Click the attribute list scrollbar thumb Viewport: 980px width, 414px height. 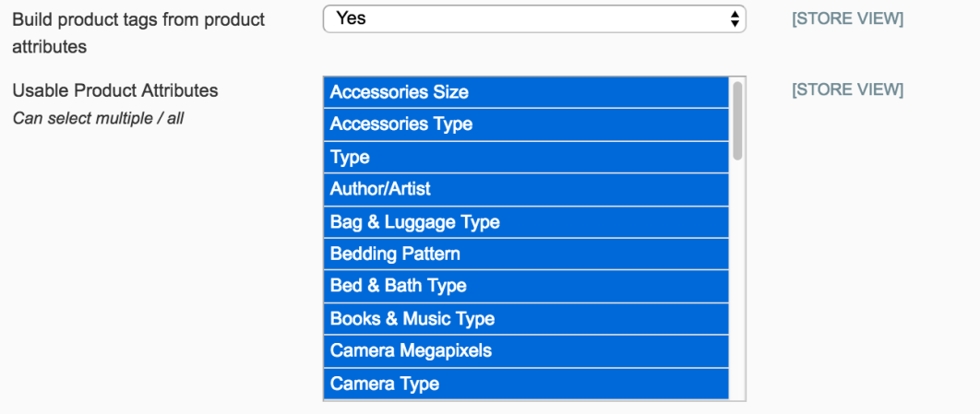pos(737,121)
